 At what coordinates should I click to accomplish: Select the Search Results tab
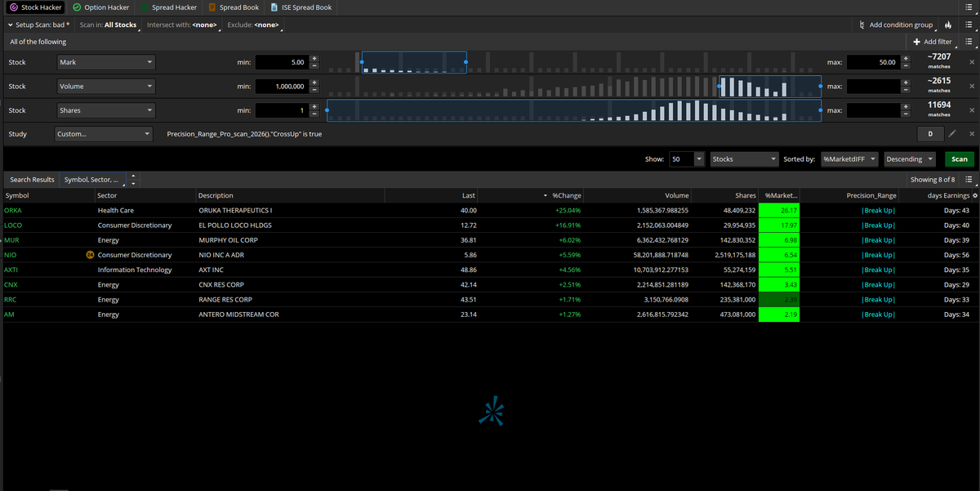click(32, 180)
